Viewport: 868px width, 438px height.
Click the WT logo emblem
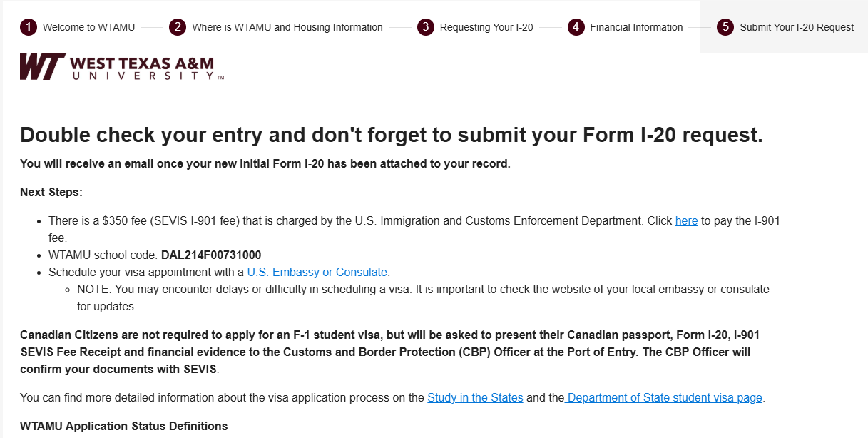coord(43,66)
